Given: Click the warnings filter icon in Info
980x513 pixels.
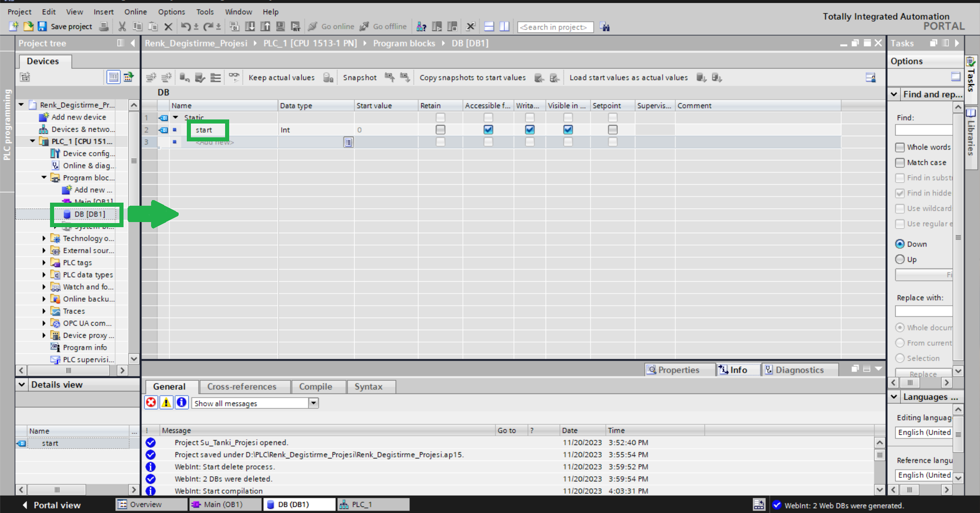Looking at the screenshot, I should click(166, 403).
